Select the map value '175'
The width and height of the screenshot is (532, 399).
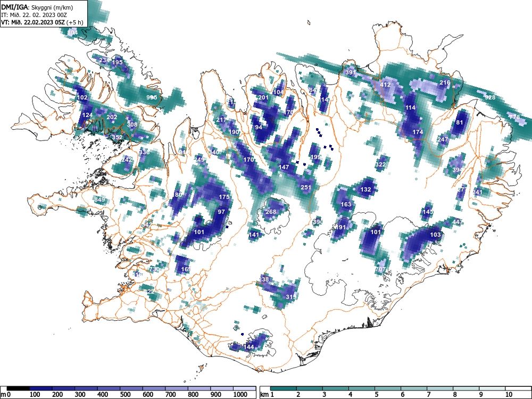click(x=225, y=197)
